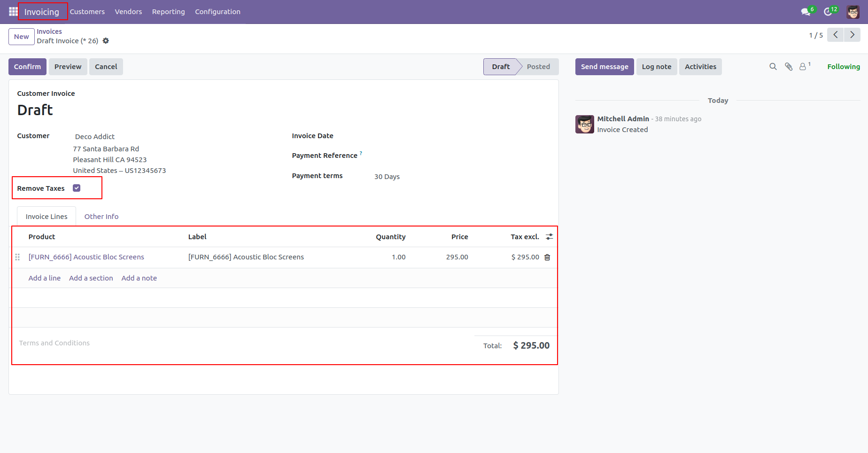Go to the next record with the right arrow
Screen dimensions: 868x453
pos(852,34)
